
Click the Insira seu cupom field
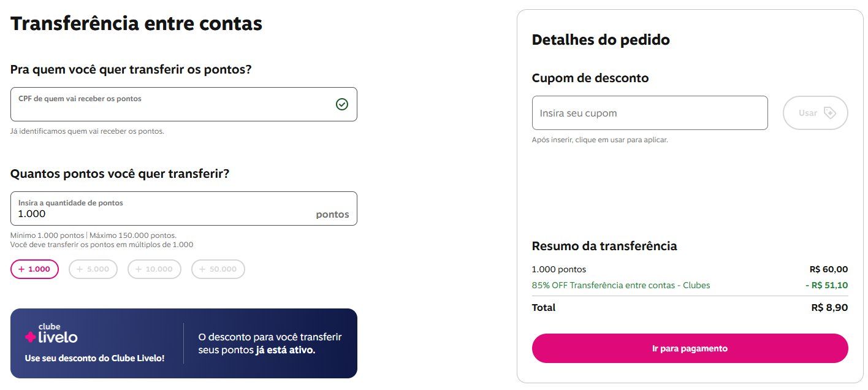click(650, 113)
